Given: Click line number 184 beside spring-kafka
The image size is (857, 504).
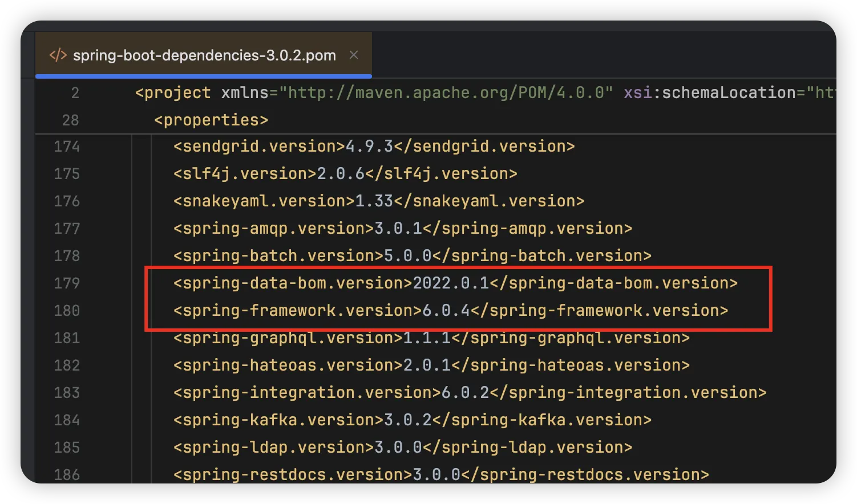Looking at the screenshot, I should pos(67,420).
